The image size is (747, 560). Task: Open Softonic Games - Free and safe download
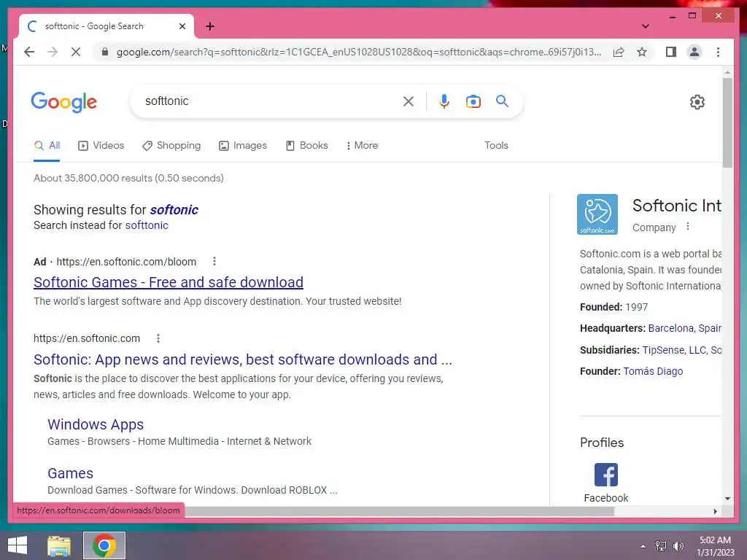click(x=169, y=282)
